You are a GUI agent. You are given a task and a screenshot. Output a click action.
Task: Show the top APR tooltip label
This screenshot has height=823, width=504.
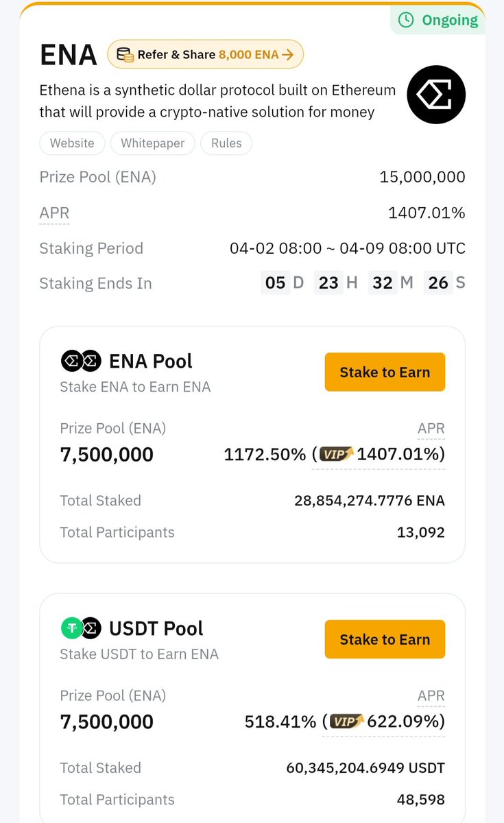point(54,213)
